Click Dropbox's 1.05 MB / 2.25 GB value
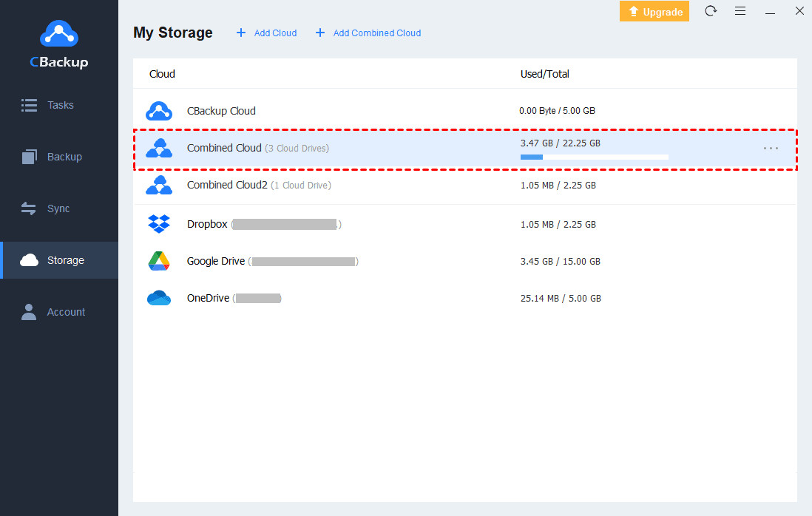Screen dimensions: 812x516 tap(558, 225)
